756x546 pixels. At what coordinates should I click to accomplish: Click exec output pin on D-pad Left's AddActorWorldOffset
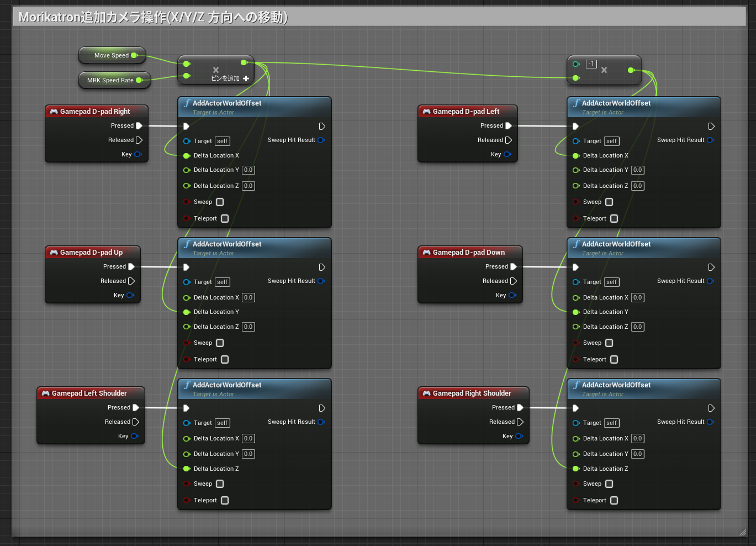711,126
